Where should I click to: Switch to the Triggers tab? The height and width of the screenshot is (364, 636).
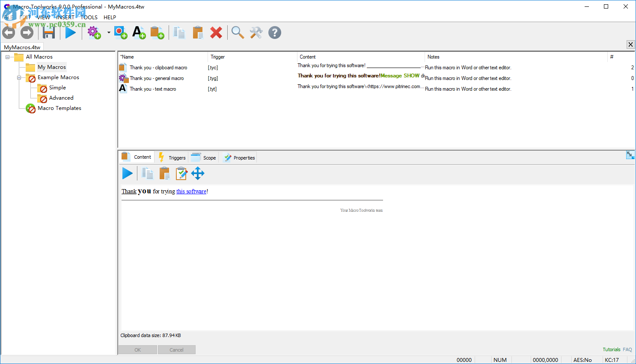pos(176,157)
